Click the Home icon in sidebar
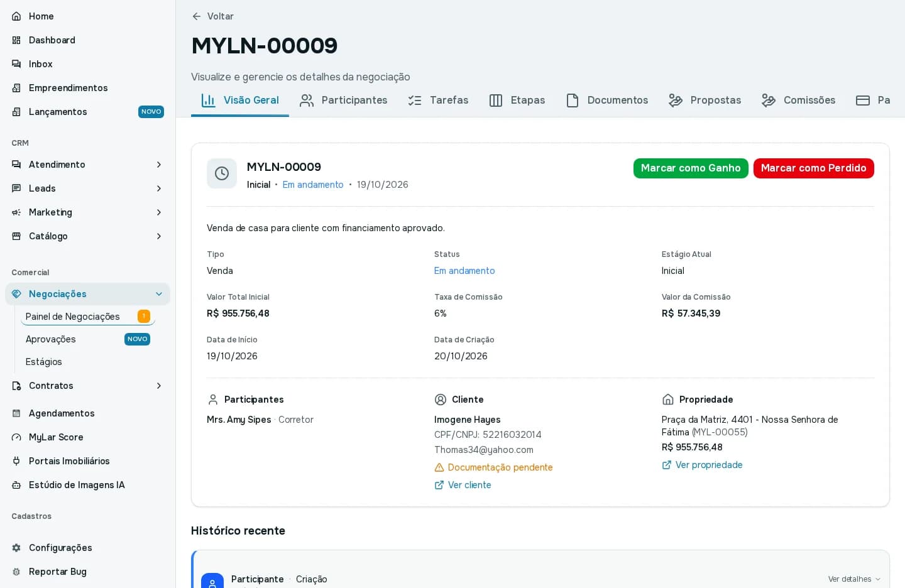This screenshot has width=905, height=588. 16,16
